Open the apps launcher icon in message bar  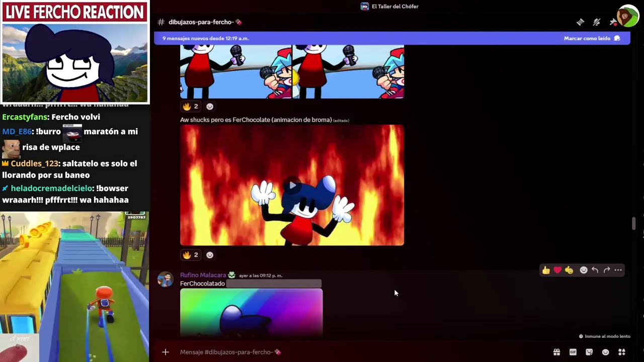click(x=622, y=352)
